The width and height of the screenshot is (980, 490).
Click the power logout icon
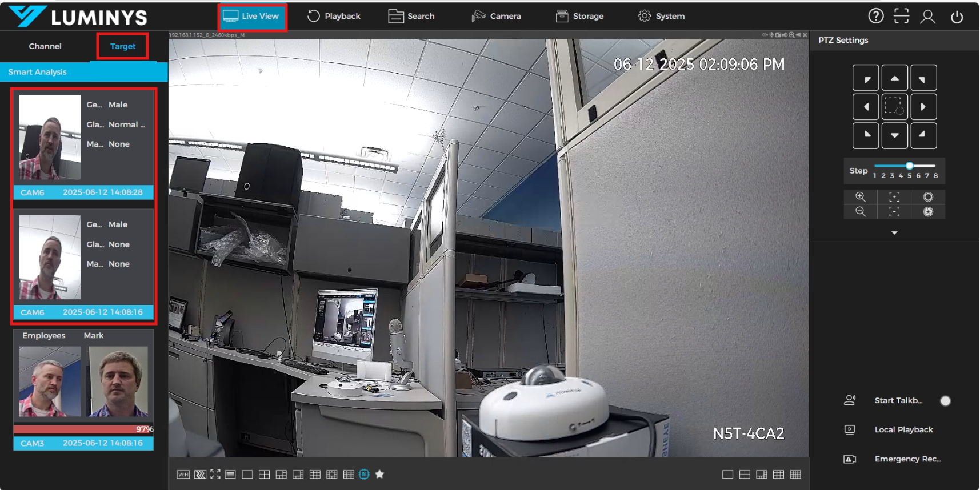tap(957, 17)
